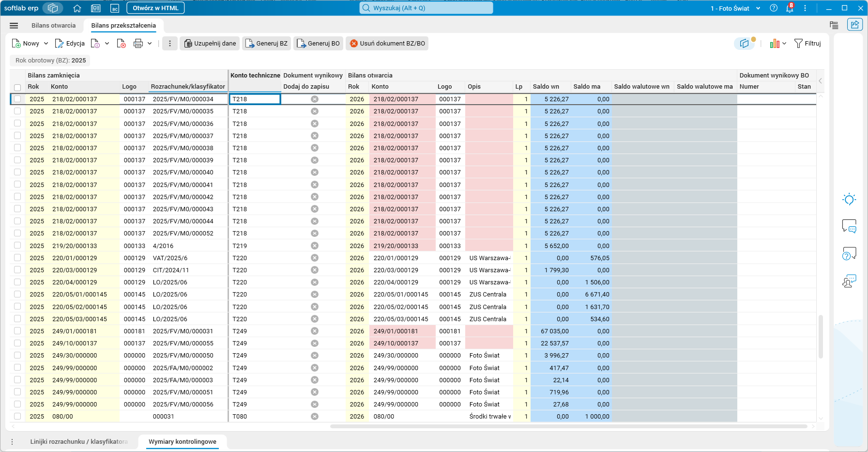Open the chart icon in toolbar

(x=775, y=44)
